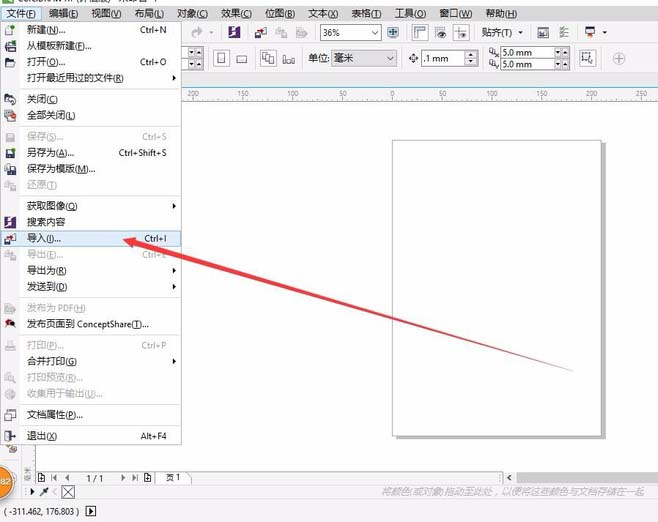Click the current page layout icon
The image size is (658, 522).
tap(288, 59)
